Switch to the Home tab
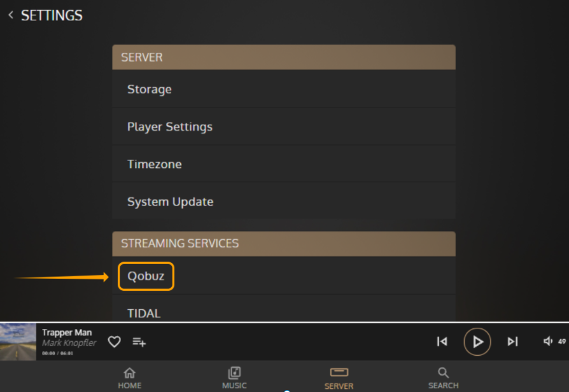Image resolution: width=569 pixels, height=392 pixels. (130, 378)
